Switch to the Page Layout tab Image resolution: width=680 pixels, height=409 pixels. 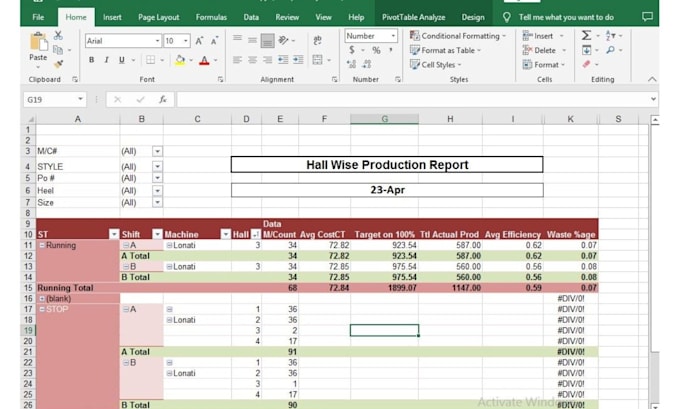[x=158, y=17]
